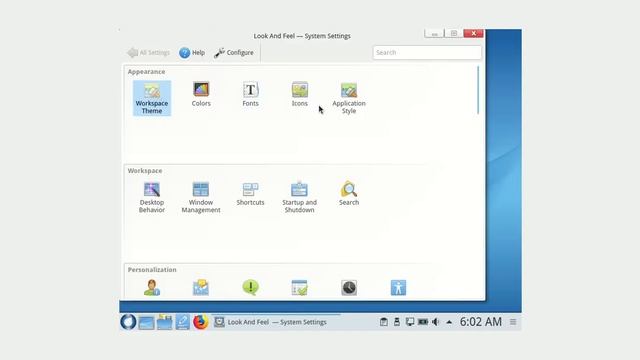Open the Accessibility figure icon

pyautogui.click(x=398, y=287)
